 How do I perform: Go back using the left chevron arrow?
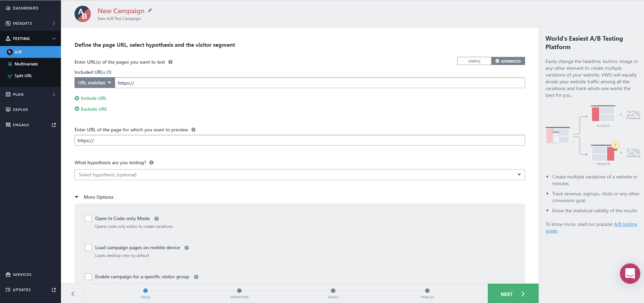(x=73, y=294)
